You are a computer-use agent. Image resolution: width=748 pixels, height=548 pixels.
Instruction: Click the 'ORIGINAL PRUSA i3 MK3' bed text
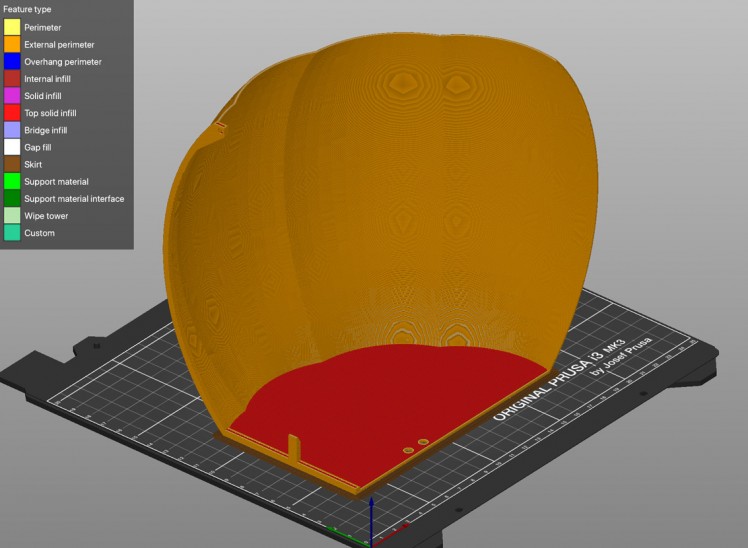tap(559, 381)
